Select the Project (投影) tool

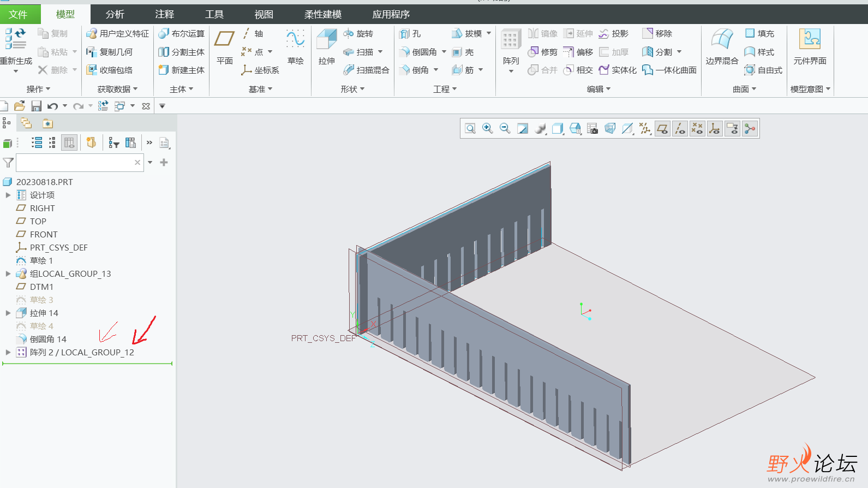click(x=613, y=34)
